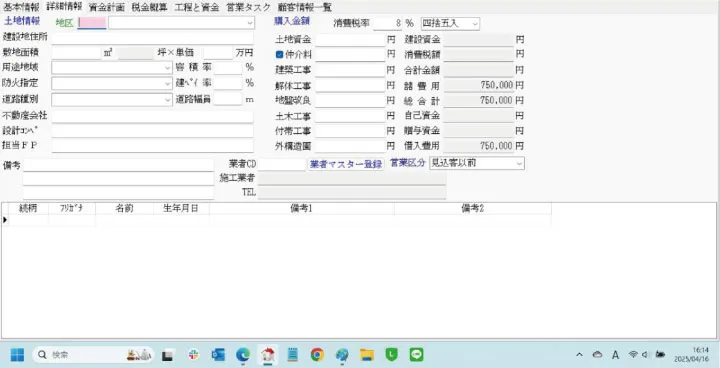720x368 pixels.
Task: Open the Windows Start menu
Action: pos(17,355)
